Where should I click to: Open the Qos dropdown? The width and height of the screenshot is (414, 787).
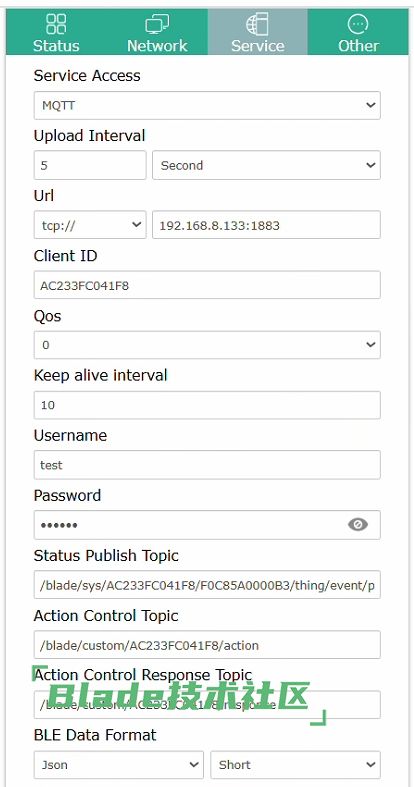tap(207, 345)
